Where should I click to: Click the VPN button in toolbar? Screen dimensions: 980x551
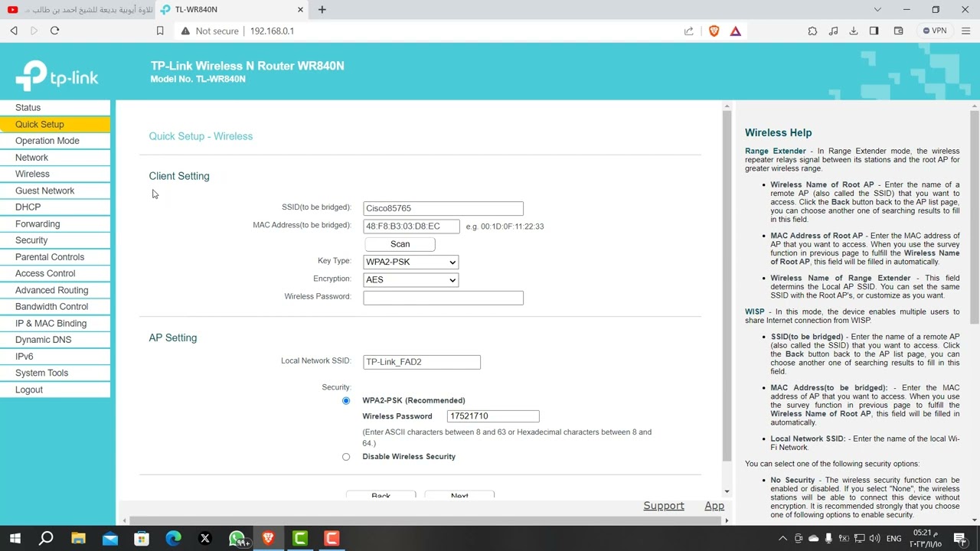click(x=935, y=31)
